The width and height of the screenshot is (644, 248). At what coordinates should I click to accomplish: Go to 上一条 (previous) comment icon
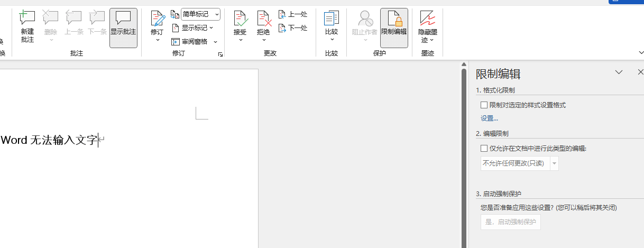coord(74,19)
